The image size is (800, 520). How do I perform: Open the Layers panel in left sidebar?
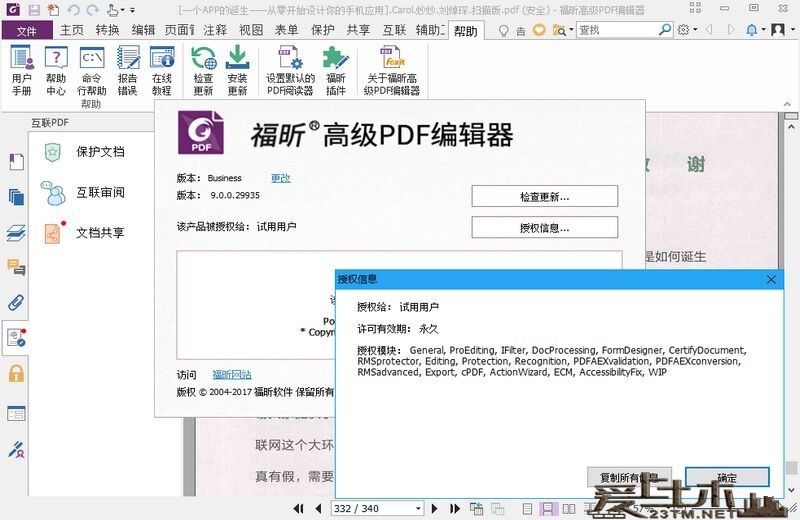16,233
